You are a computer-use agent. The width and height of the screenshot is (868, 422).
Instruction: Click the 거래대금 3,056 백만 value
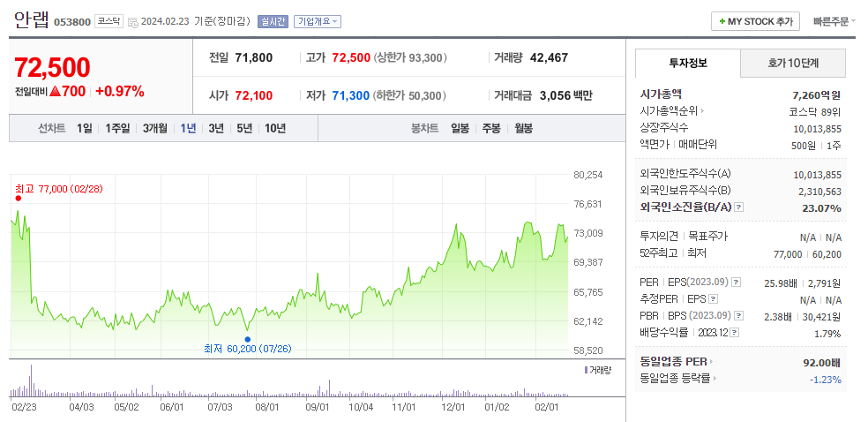pos(565,96)
